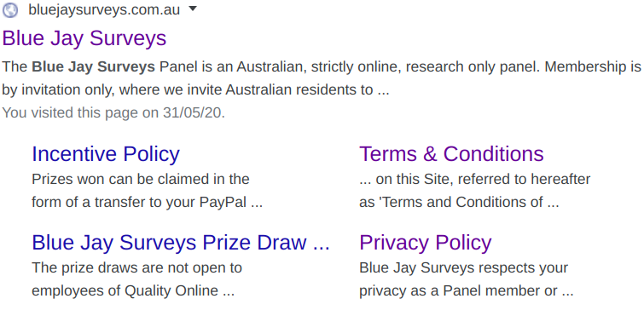This screenshot has height=310, width=644.
Task: Open the Blue Jay Surveys main result title
Action: click(x=84, y=38)
